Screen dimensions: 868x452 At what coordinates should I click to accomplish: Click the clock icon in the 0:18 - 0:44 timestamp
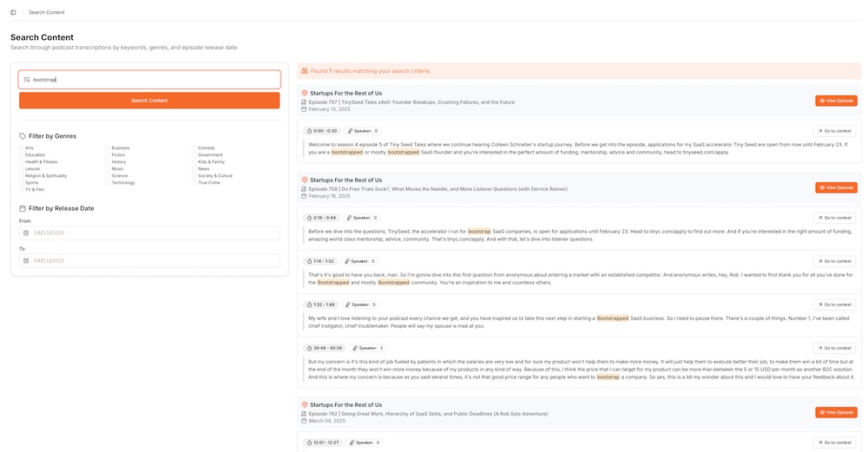(310, 218)
